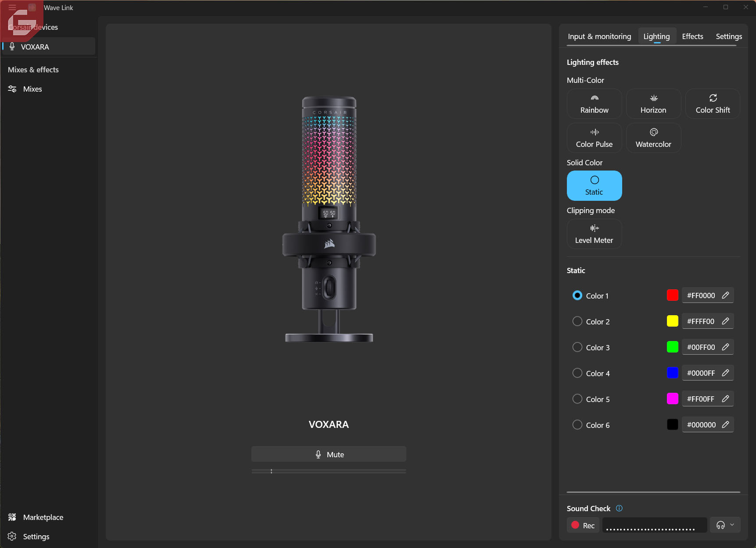Viewport: 756px width, 548px height.
Task: Activate the Static solid color effect
Action: click(594, 186)
